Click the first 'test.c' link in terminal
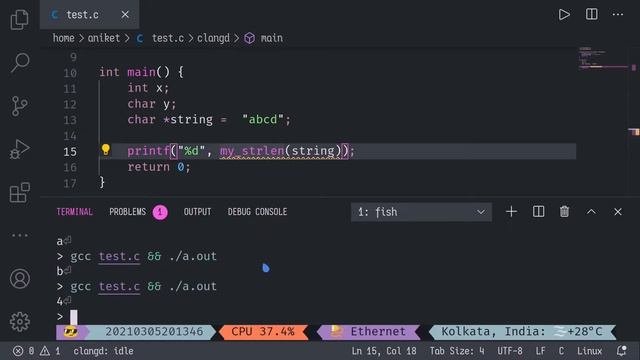640x360 pixels. point(119,256)
